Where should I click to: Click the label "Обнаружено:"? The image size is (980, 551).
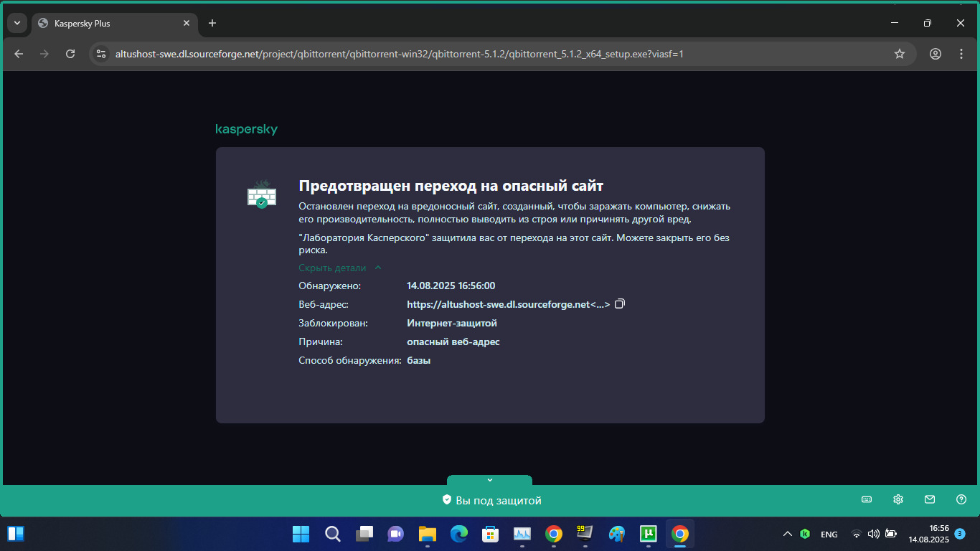[330, 286]
